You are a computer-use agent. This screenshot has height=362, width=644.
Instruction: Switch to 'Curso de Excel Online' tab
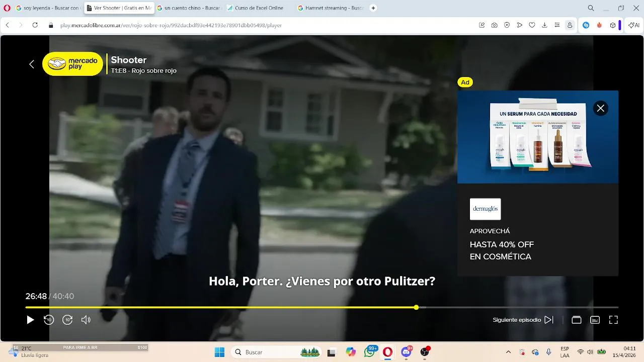click(x=259, y=8)
